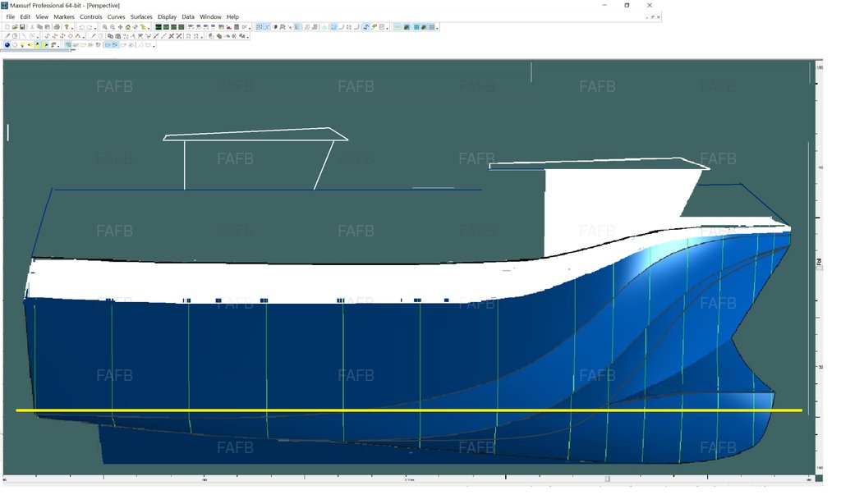Image resolution: width=841 pixels, height=504 pixels.
Task: Toggle the first green window view button
Action: pyautogui.click(x=158, y=27)
